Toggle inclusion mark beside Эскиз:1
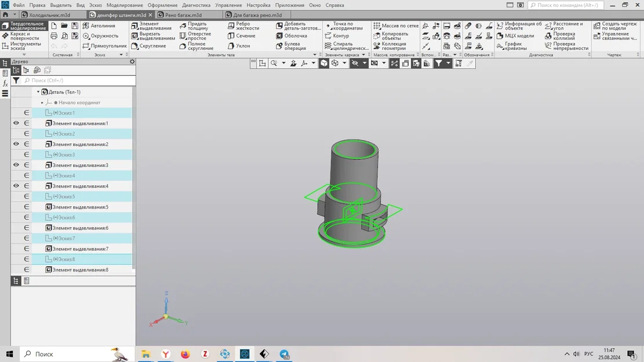Viewport: 644px width, 362px height. coord(26,112)
